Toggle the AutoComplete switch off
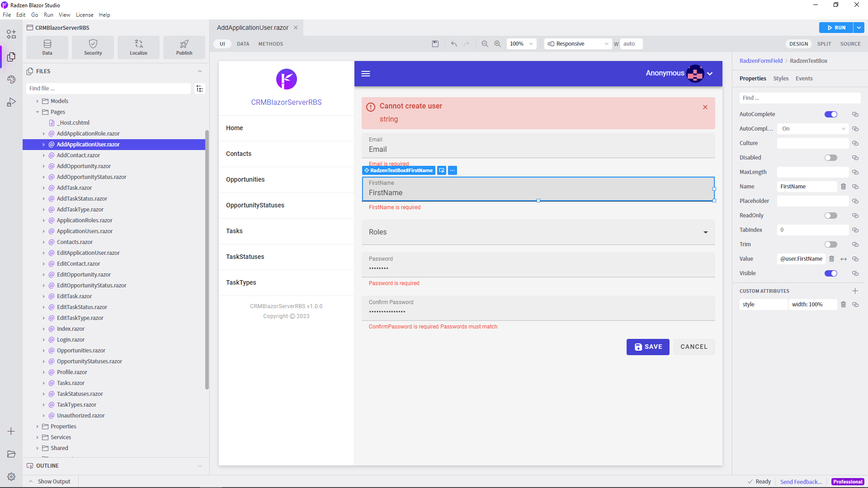The width and height of the screenshot is (868, 488). pos(831,114)
